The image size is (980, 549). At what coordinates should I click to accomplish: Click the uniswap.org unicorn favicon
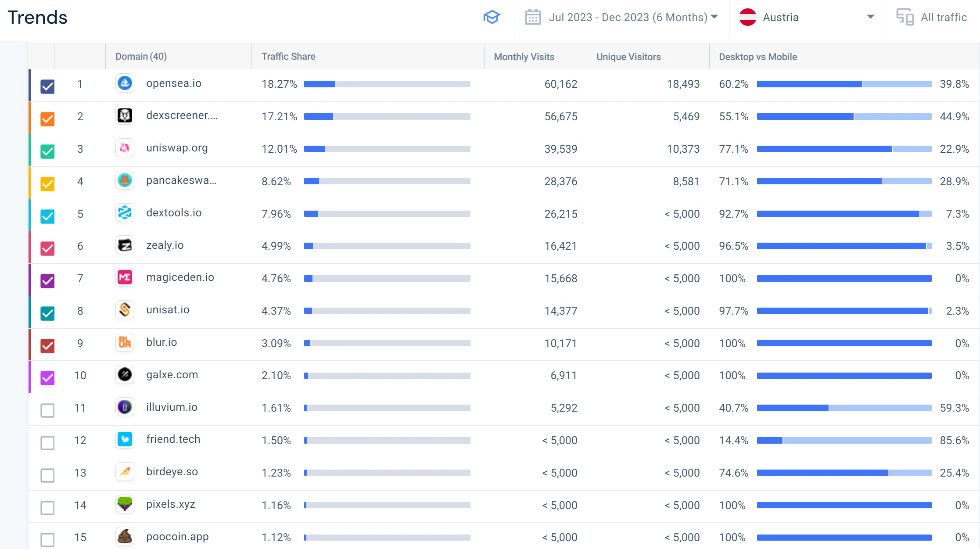tap(125, 148)
